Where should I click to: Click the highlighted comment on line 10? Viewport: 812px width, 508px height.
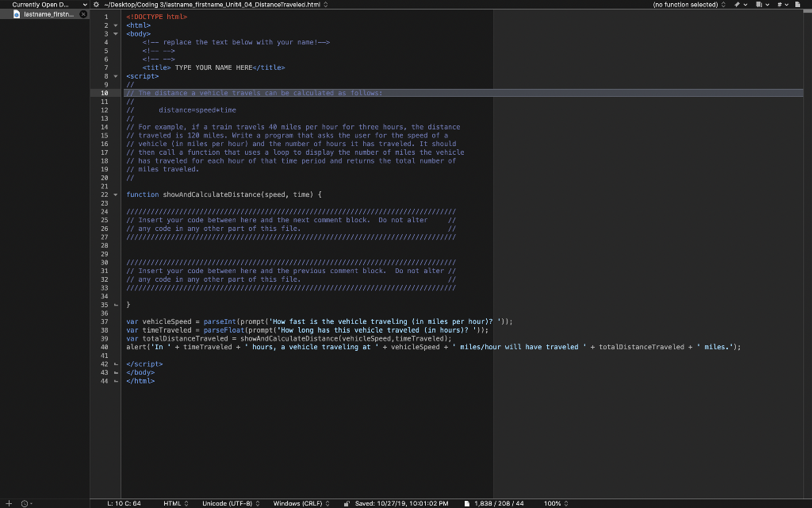pos(255,94)
